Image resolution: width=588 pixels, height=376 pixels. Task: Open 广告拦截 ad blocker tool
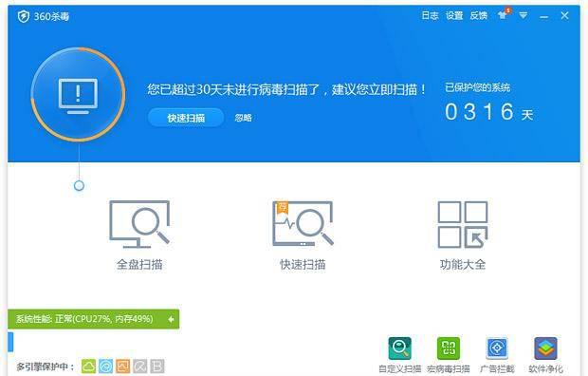click(x=497, y=354)
